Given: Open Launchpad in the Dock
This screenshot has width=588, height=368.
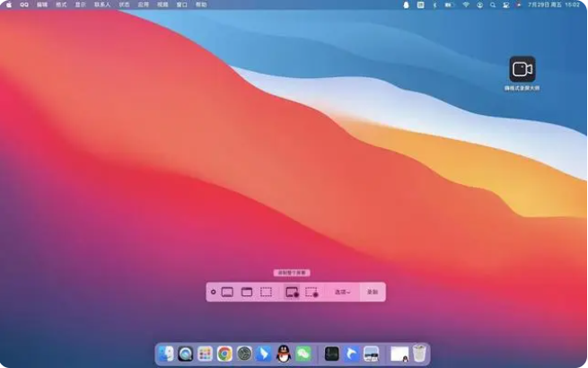Looking at the screenshot, I should (x=206, y=354).
